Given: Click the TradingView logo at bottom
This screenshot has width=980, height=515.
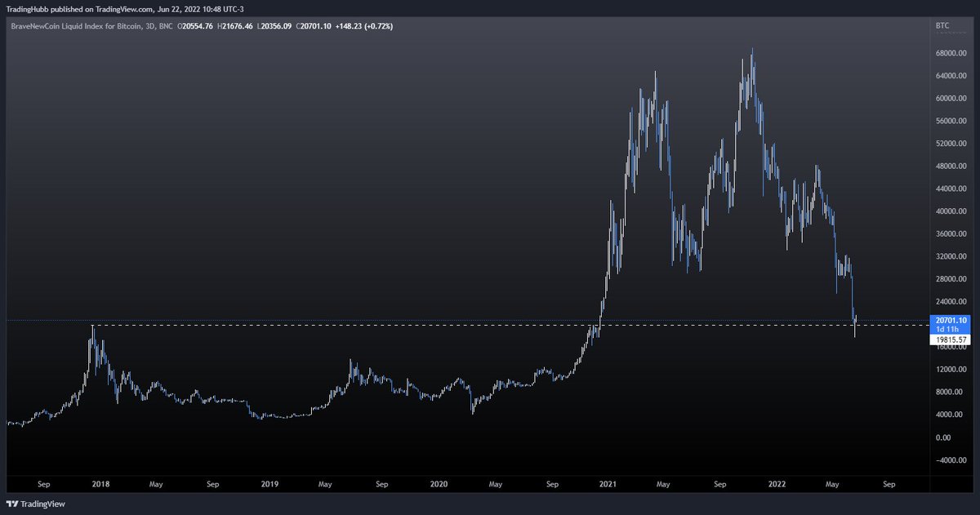Looking at the screenshot, I should click(x=34, y=504).
